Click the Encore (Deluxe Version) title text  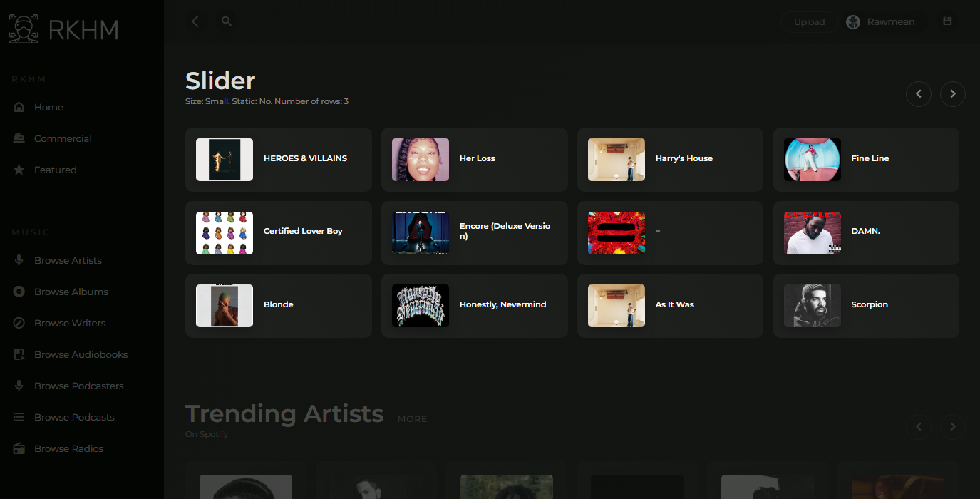[x=505, y=231]
